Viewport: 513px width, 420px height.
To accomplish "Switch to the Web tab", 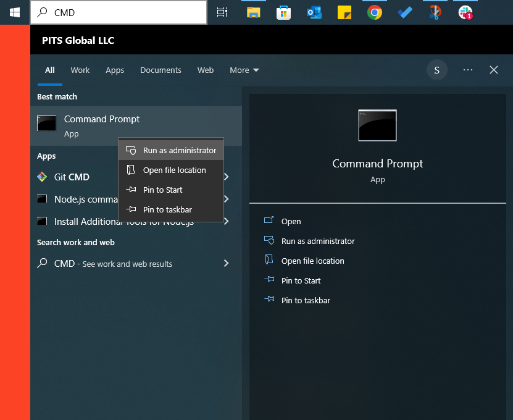I will click(206, 70).
